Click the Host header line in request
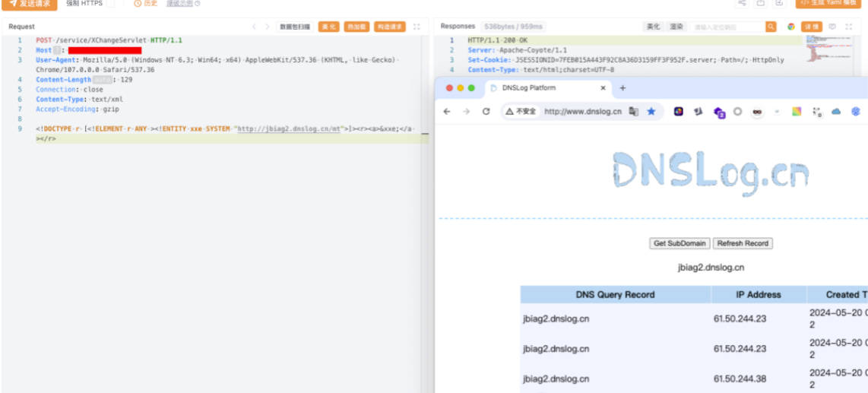Image resolution: width=868 pixels, height=393 pixels. tap(89, 50)
